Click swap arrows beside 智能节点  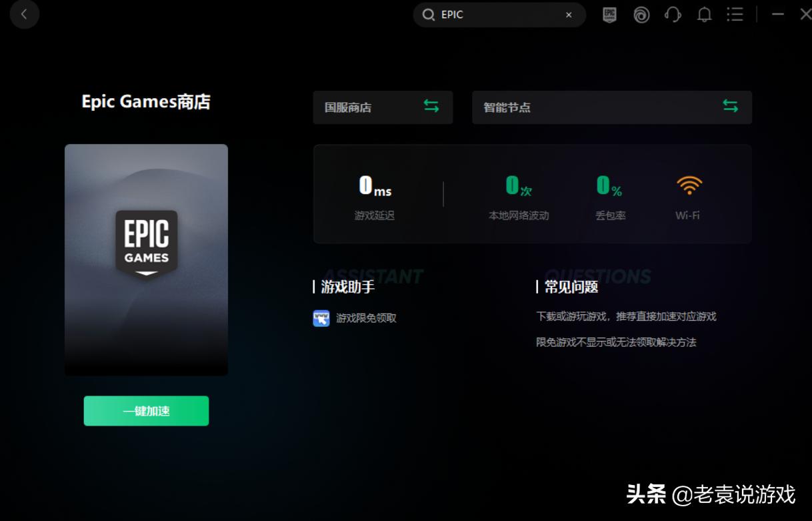point(731,107)
